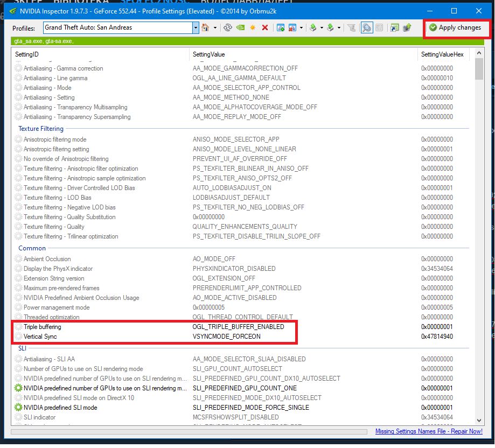The image size is (495, 448).
Task: Open the Profiles combo box dropdown arrow
Action: pyautogui.click(x=196, y=28)
